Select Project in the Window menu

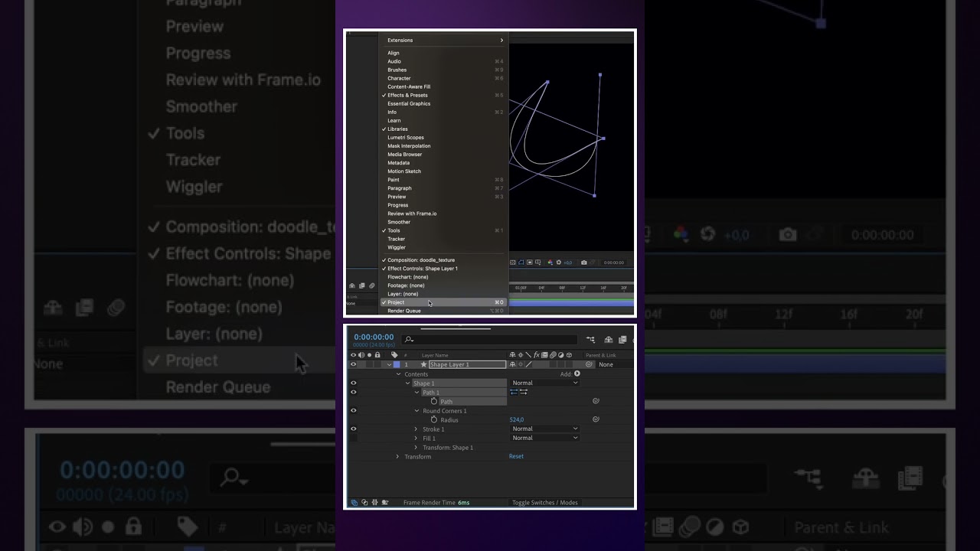[x=444, y=302]
